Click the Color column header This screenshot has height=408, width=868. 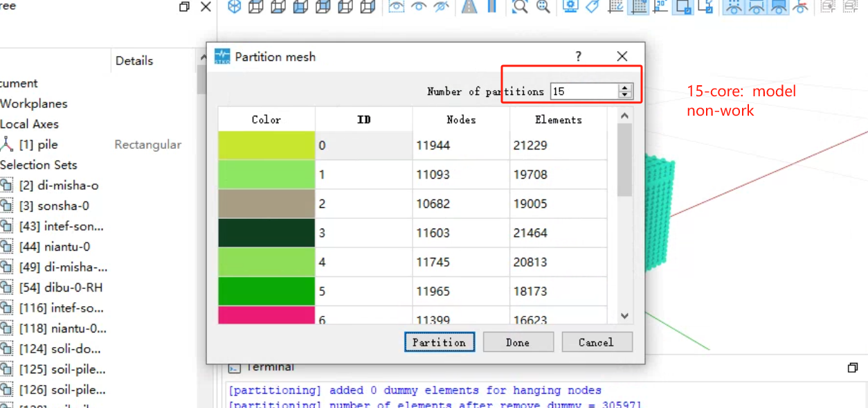[266, 120]
